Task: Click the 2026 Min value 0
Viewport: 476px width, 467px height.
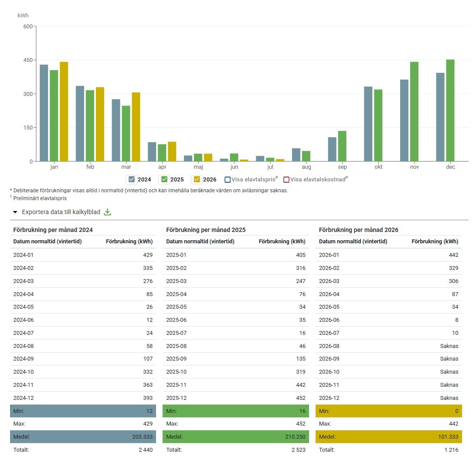Action: pos(457,411)
